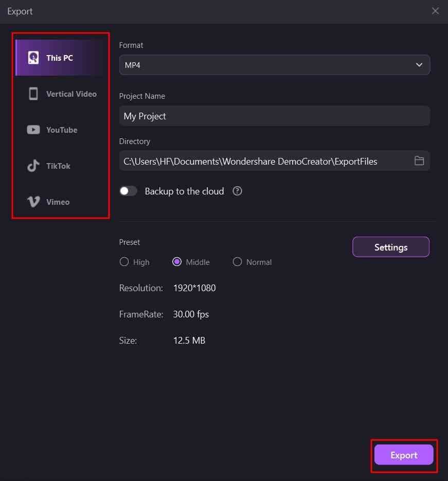Image resolution: width=448 pixels, height=481 pixels.
Task: Open the Format dropdown showing MP4
Action: click(x=275, y=65)
